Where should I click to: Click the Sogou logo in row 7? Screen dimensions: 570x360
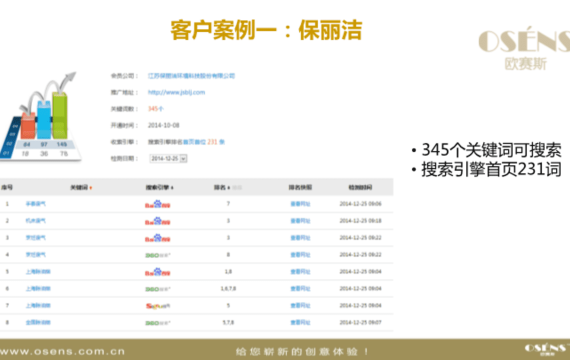coord(158,306)
